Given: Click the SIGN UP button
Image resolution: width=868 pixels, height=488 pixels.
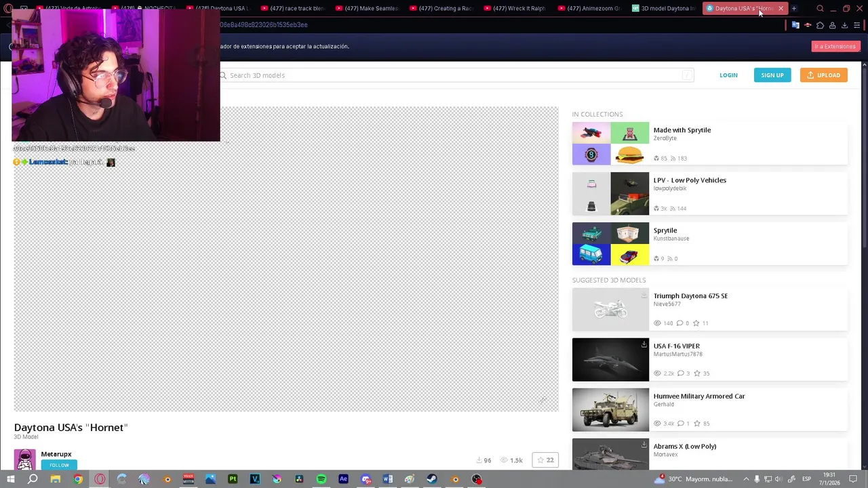Looking at the screenshot, I should coord(772,75).
